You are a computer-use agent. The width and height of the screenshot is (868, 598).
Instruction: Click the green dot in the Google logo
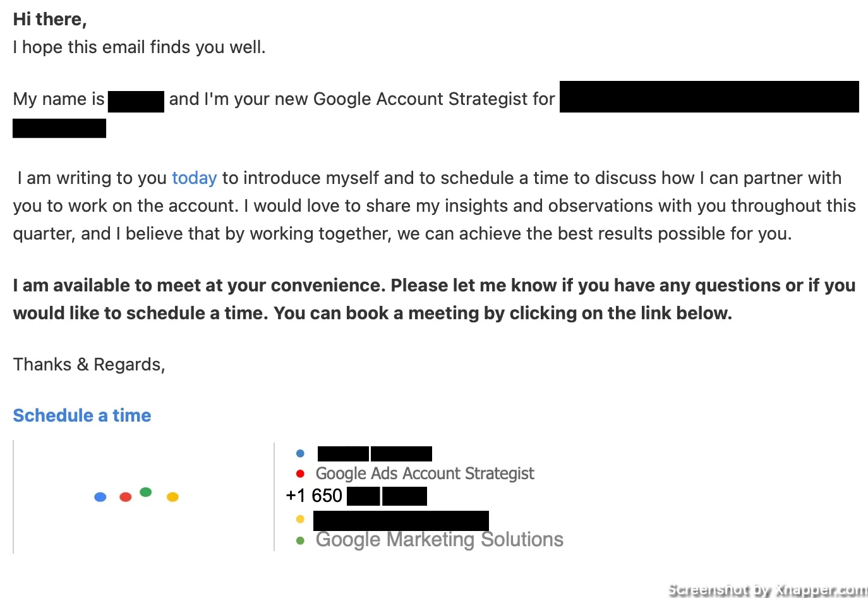click(146, 492)
